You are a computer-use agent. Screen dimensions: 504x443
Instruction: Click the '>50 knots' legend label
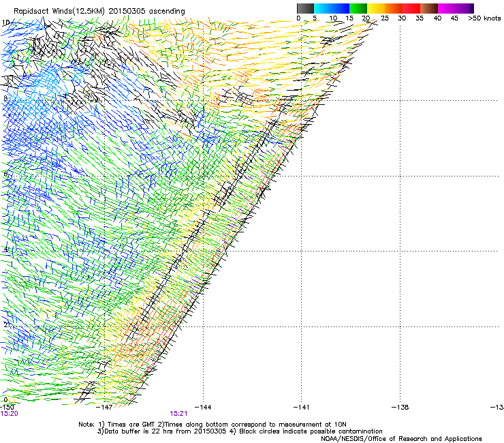[x=484, y=18]
